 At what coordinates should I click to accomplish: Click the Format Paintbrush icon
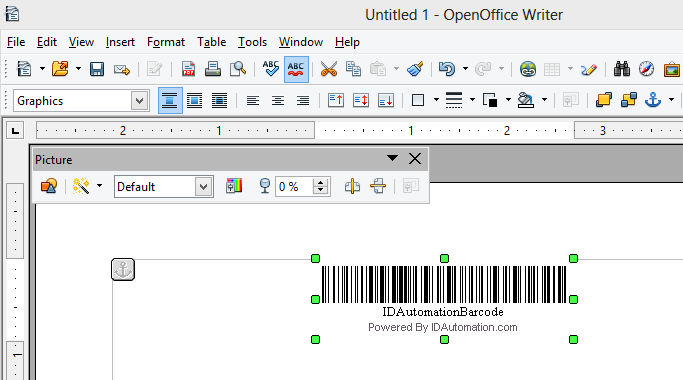tap(415, 69)
